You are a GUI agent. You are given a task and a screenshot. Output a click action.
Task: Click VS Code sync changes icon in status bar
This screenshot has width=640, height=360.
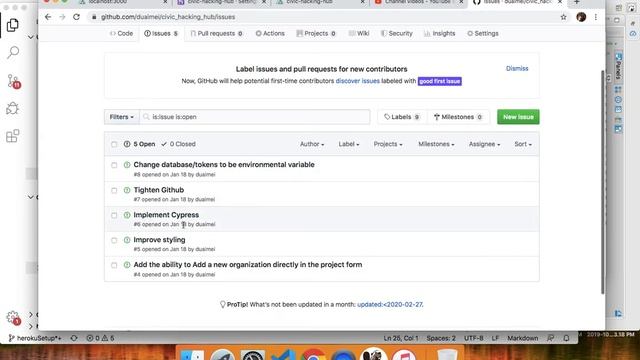tap(74, 338)
